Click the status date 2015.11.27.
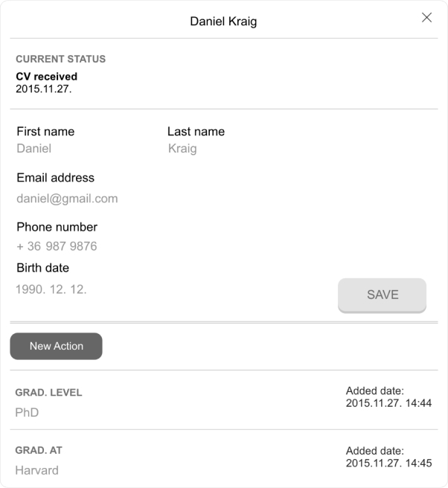The width and height of the screenshot is (448, 488). [44, 89]
